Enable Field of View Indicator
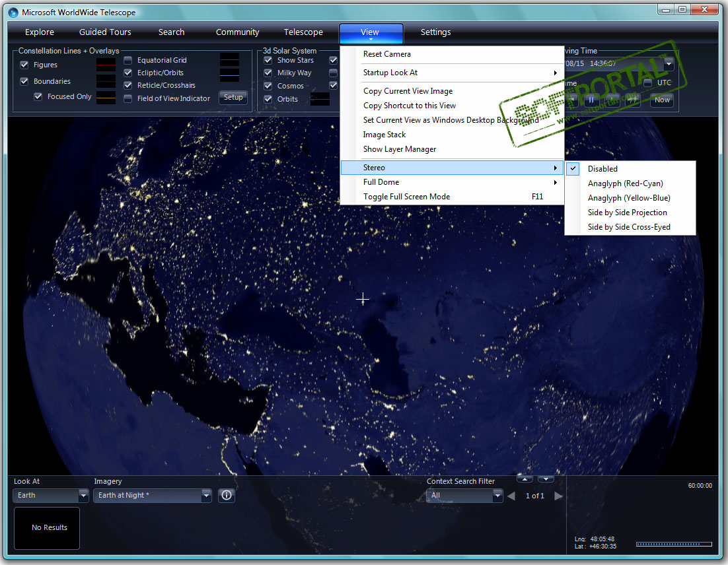This screenshot has height=565, width=728. 128,98
